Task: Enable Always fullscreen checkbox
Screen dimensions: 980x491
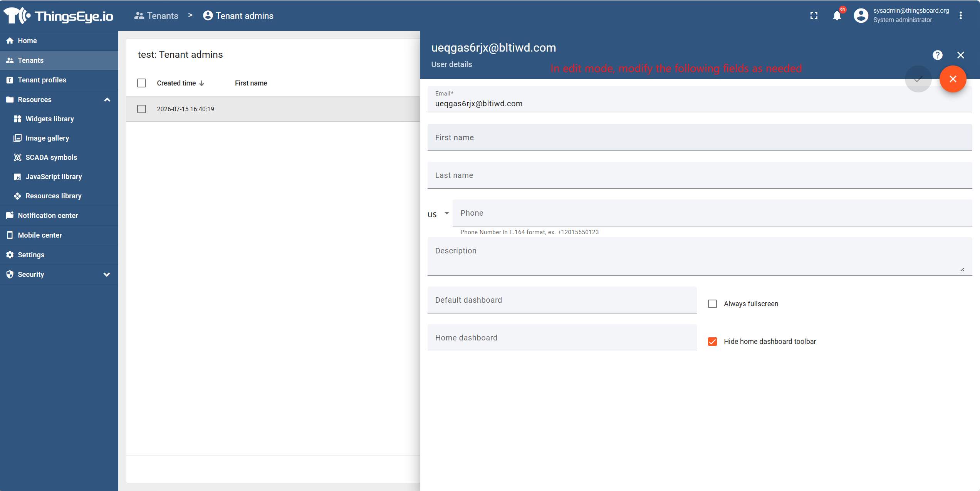Action: (x=713, y=304)
